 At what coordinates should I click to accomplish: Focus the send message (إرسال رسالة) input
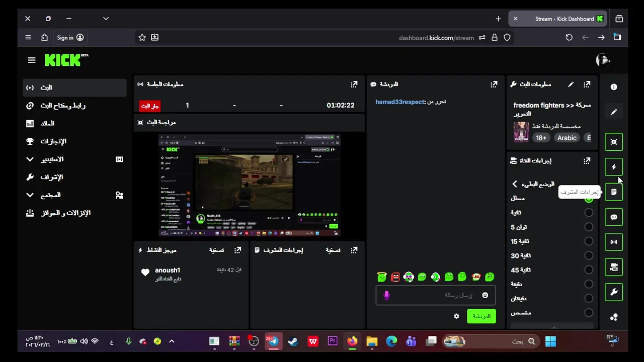436,295
